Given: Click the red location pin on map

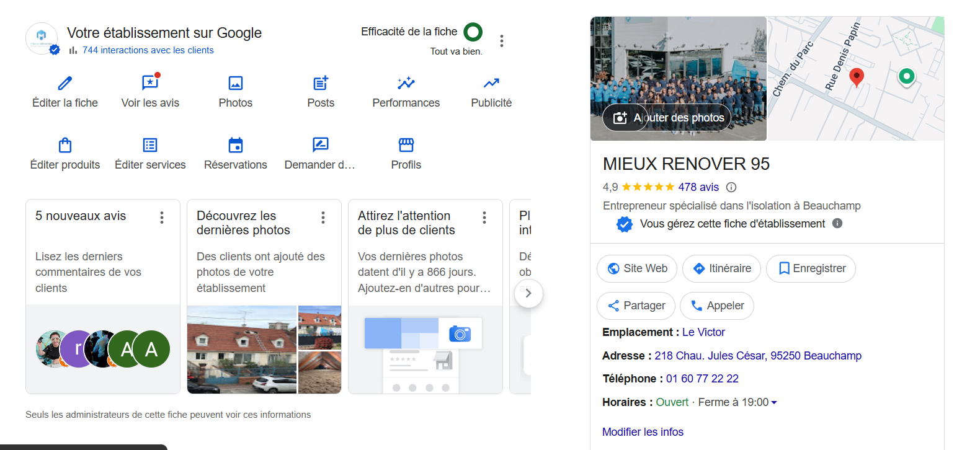Looking at the screenshot, I should click(x=857, y=77).
